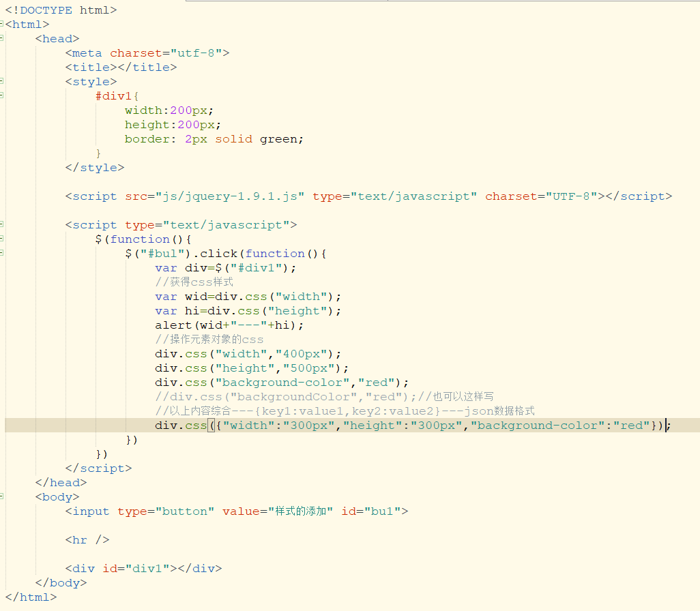Click the alert(wid+"---"+hi) line
700x611 pixels.
coord(229,325)
